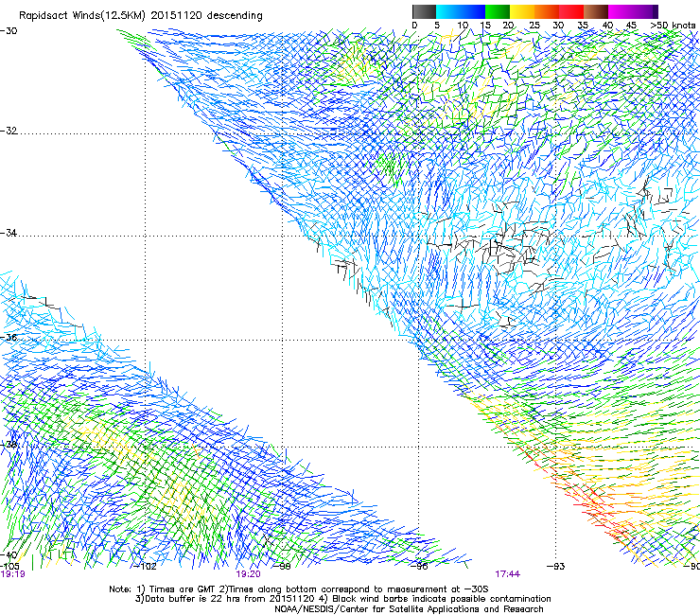Click the green 15–20 knots legend segment
Screen dimensions: 700x615
498,11
